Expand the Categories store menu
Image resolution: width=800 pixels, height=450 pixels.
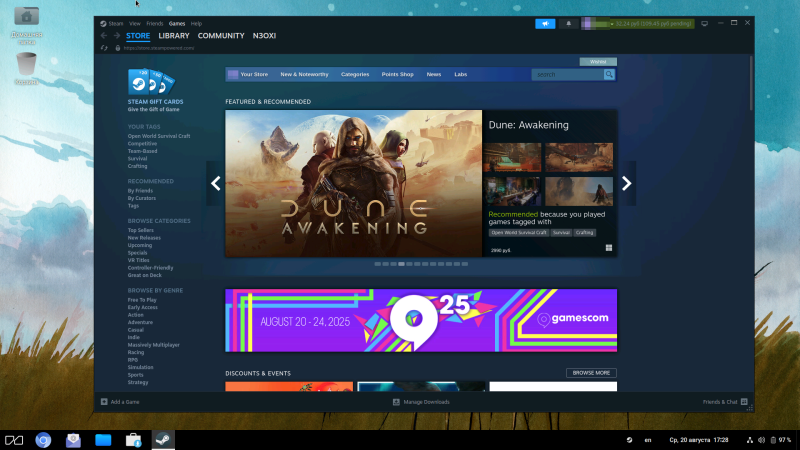pyautogui.click(x=354, y=74)
